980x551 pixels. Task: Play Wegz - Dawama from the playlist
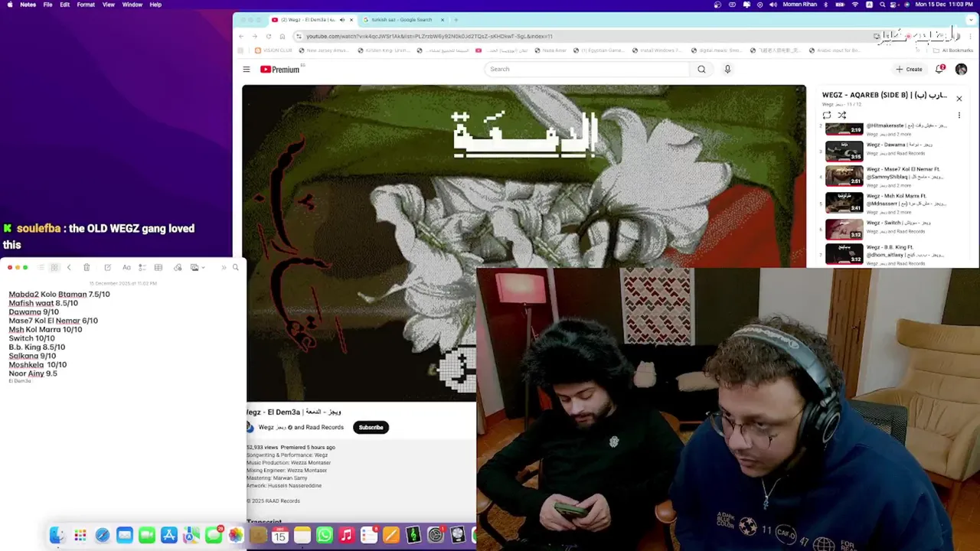point(888,150)
